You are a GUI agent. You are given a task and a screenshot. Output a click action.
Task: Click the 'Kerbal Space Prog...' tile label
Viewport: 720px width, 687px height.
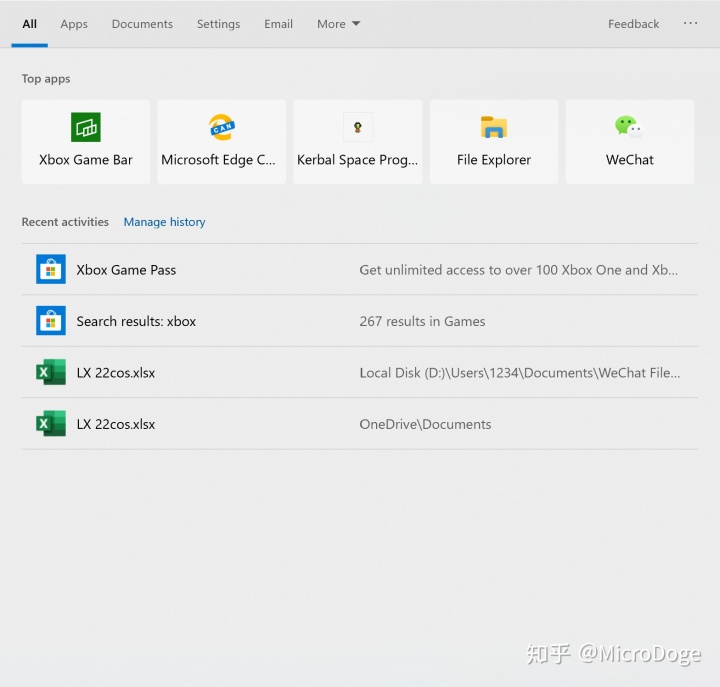357,160
